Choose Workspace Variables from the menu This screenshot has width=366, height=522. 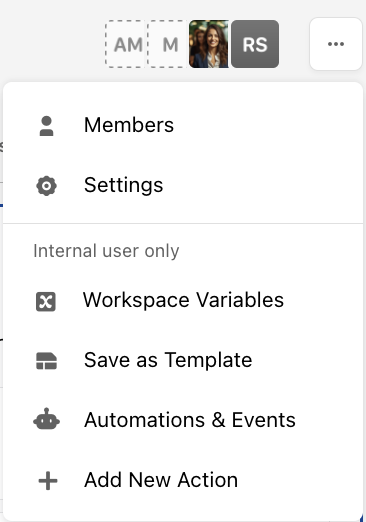tap(183, 300)
